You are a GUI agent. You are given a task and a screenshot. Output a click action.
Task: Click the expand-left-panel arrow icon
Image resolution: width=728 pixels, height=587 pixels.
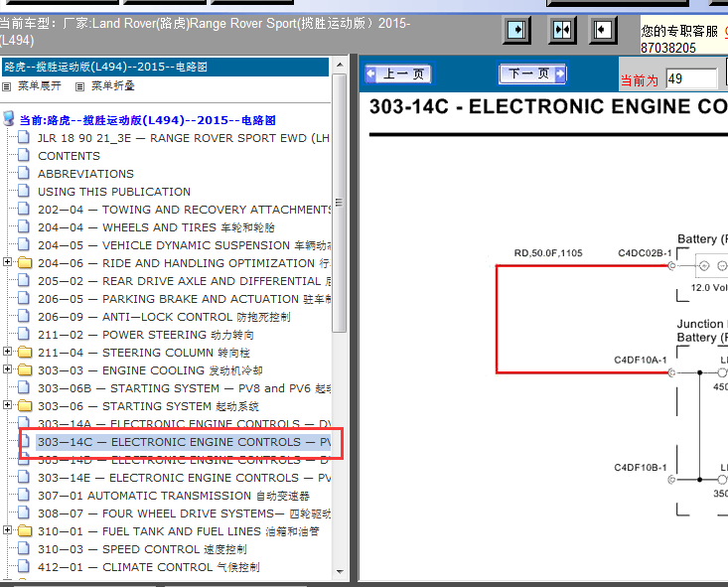[x=603, y=31]
